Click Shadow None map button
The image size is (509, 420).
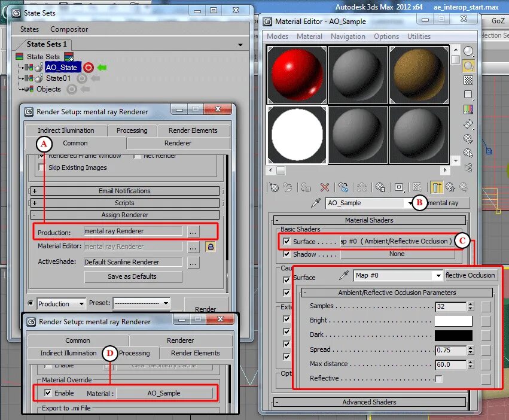point(397,254)
